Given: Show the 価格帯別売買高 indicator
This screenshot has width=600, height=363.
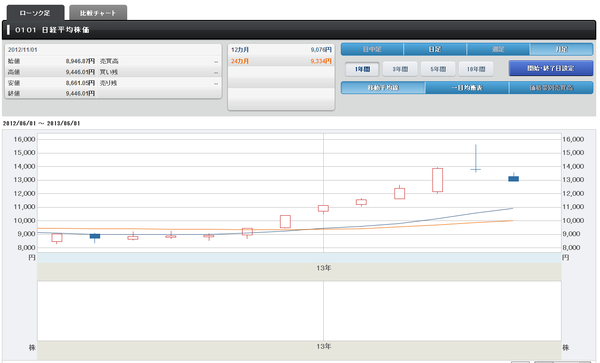Looking at the screenshot, I should tap(551, 88).
